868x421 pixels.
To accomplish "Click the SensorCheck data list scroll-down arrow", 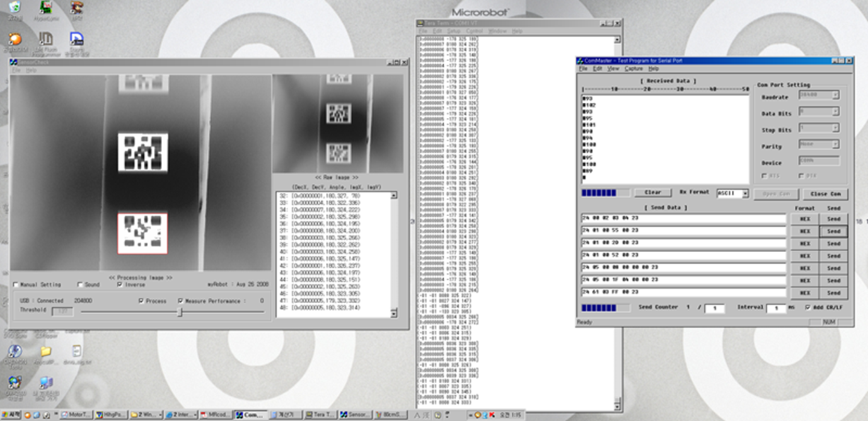I will [393, 313].
